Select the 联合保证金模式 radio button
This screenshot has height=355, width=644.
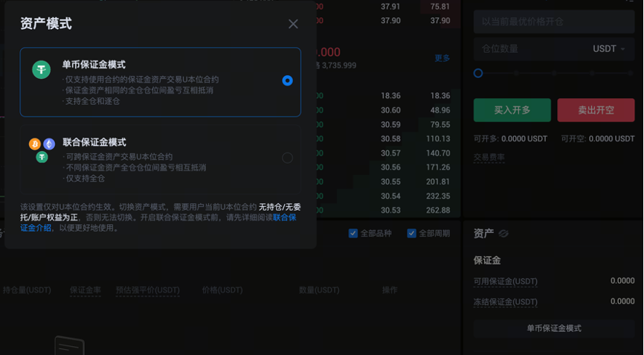point(287,158)
